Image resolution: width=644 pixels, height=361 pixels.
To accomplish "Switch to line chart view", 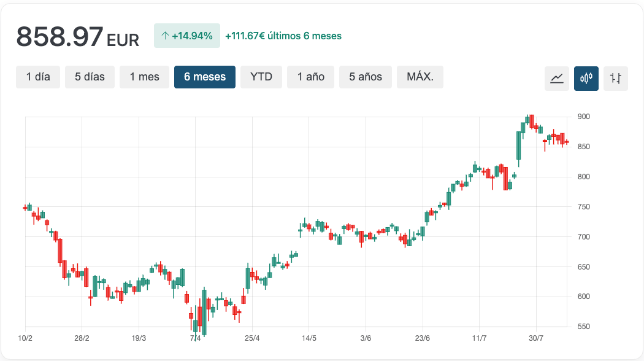I will [556, 78].
